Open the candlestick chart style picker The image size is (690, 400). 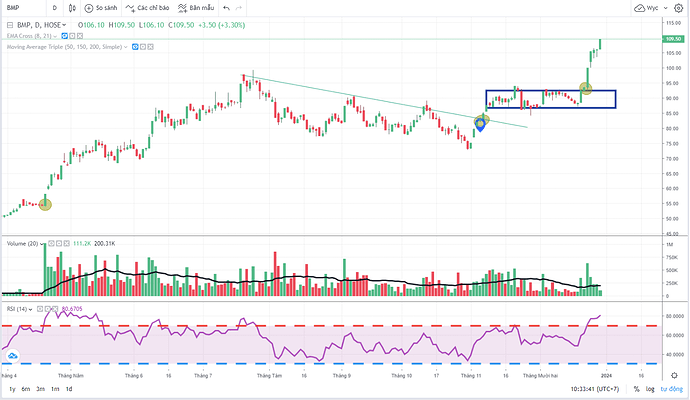72,8
